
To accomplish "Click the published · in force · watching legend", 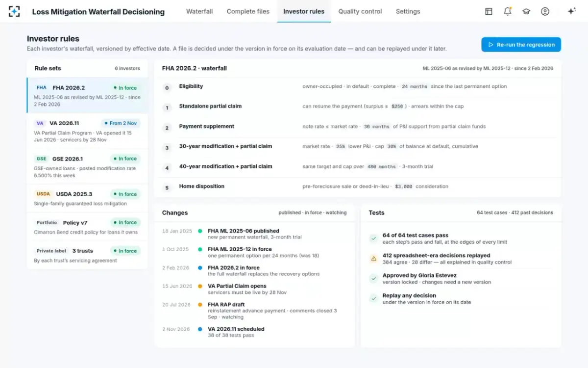I will pyautogui.click(x=313, y=213).
